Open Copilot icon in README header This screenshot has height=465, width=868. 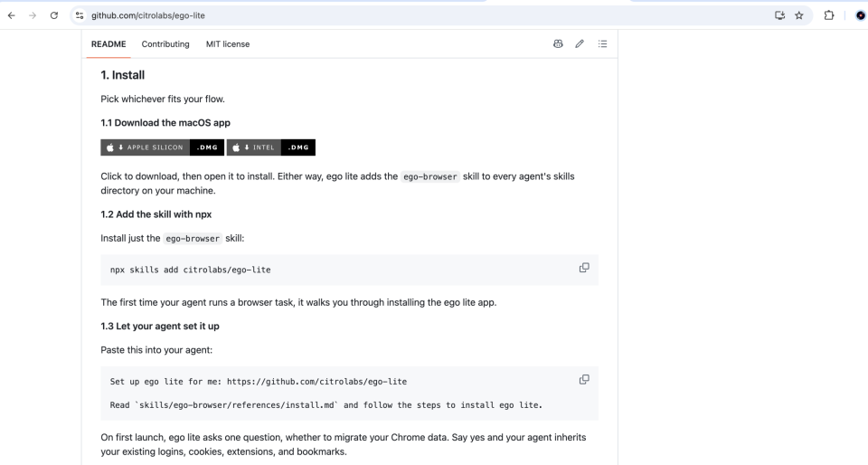point(558,43)
